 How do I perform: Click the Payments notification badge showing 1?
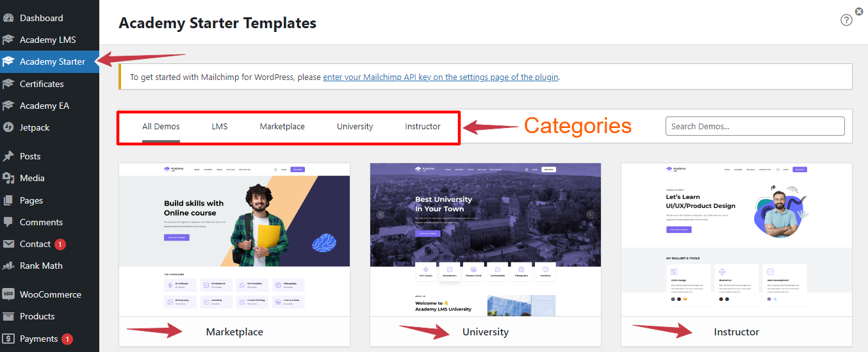pos(67,339)
